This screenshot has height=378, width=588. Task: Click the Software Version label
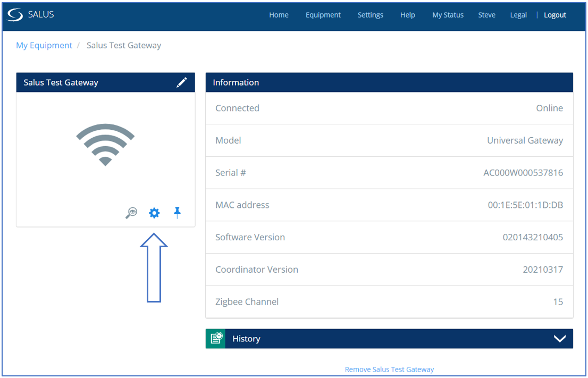(250, 237)
